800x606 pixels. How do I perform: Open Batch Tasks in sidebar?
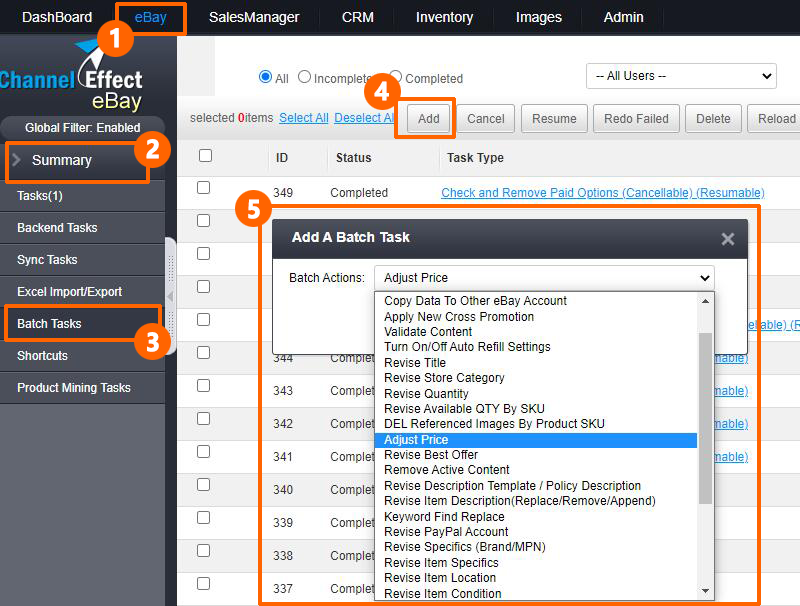click(83, 323)
